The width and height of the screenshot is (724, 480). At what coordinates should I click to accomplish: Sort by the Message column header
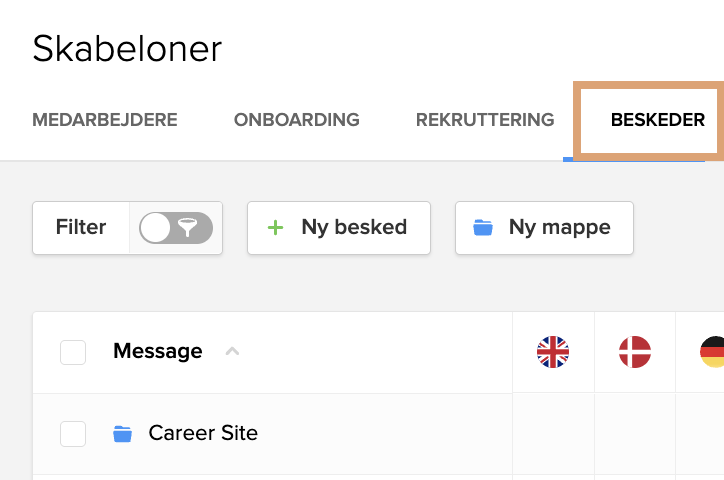point(157,351)
